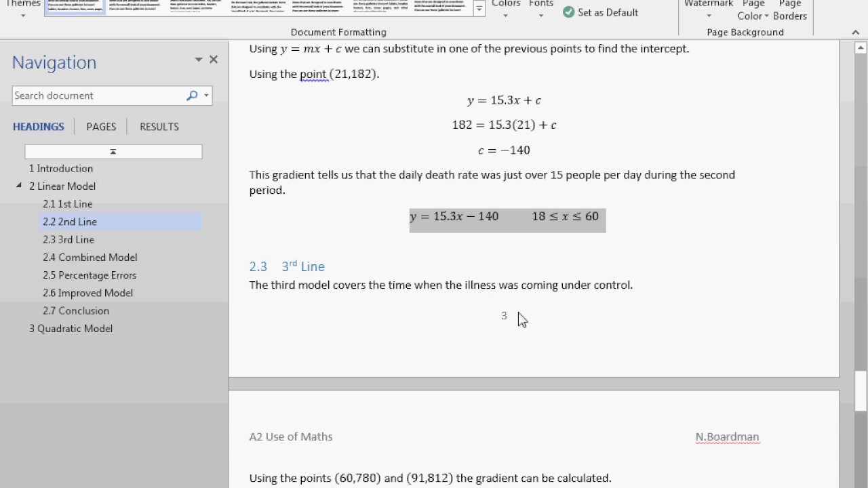Viewport: 868px width, 488px height.
Task: Switch to HEADINGS tab
Action: [39, 127]
